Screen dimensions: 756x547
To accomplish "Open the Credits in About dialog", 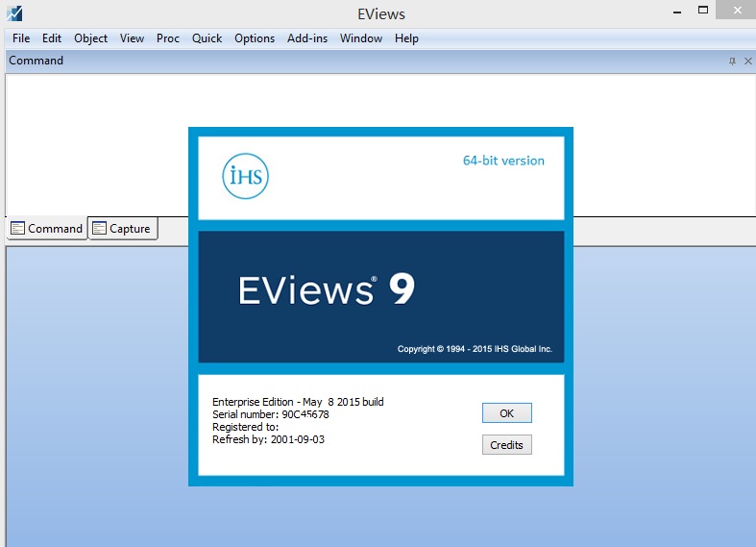I will [x=507, y=445].
